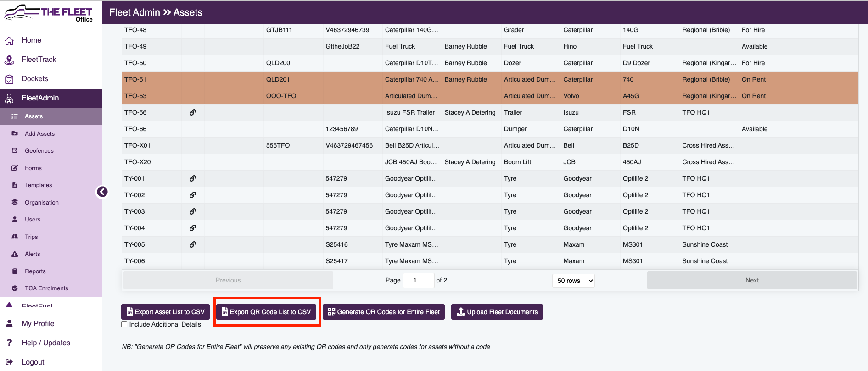Click the My Profile person icon
The width and height of the screenshot is (868, 371).
9,324
